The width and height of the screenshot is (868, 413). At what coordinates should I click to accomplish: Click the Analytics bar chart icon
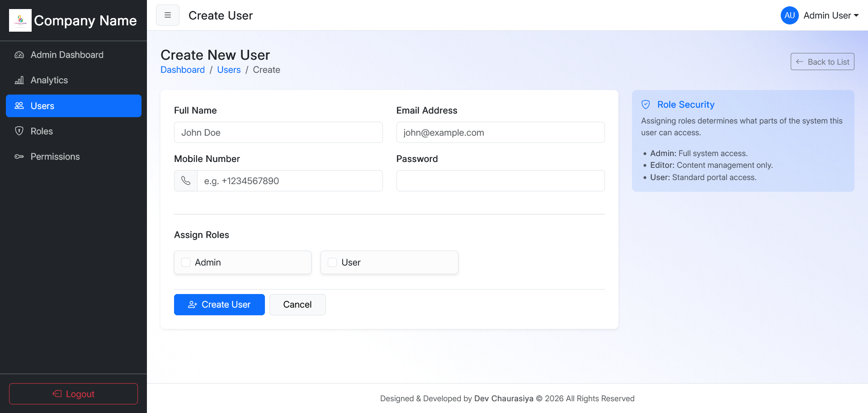coord(19,81)
